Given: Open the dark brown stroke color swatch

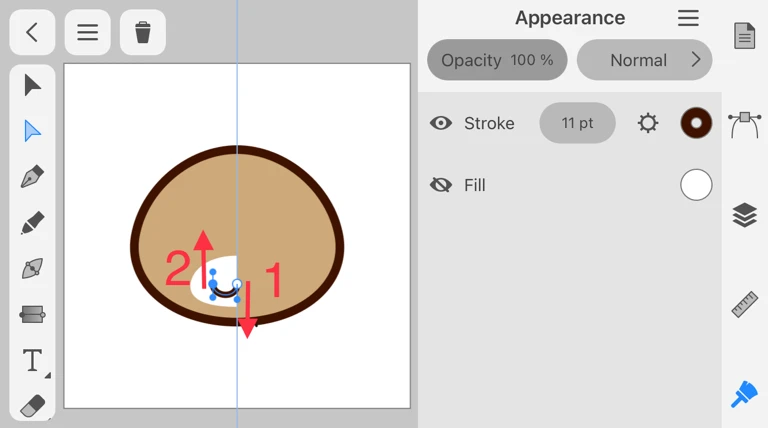Looking at the screenshot, I should coord(696,123).
